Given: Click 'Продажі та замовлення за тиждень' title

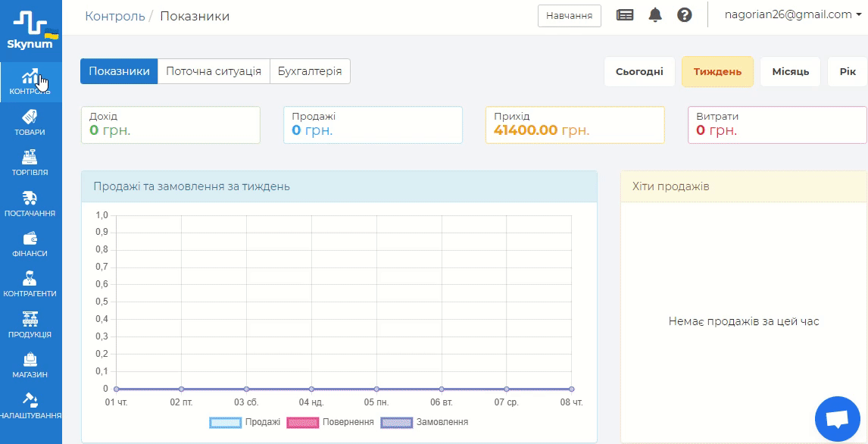Looking at the screenshot, I should coord(192,186).
